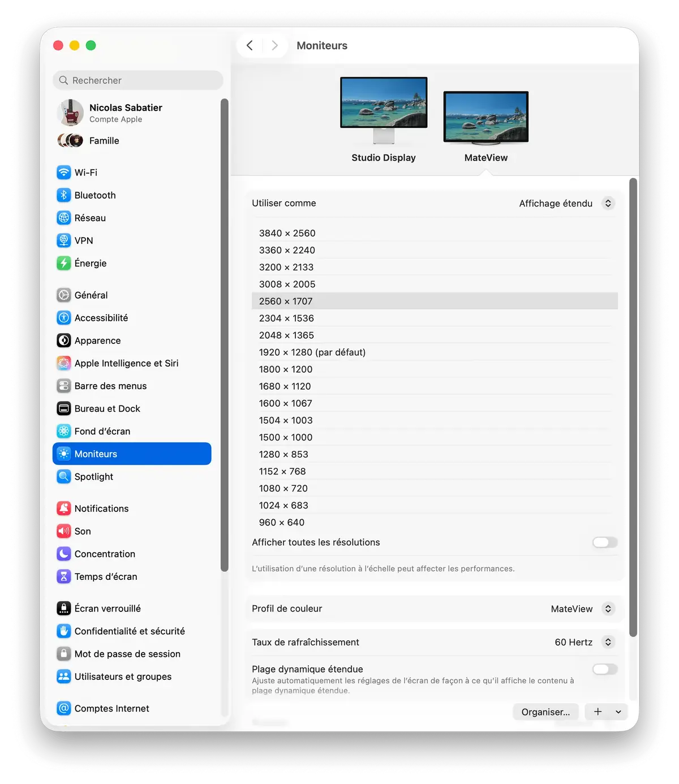Click the Bureau et Dock icon

[64, 408]
